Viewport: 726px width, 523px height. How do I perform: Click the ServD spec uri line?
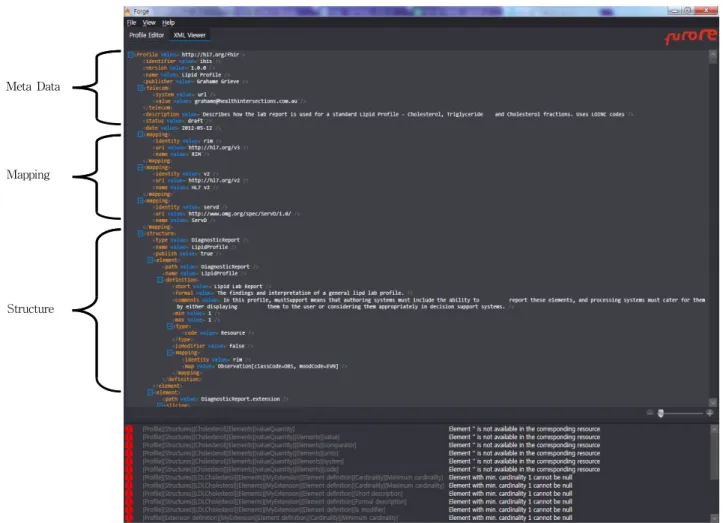[226, 214]
